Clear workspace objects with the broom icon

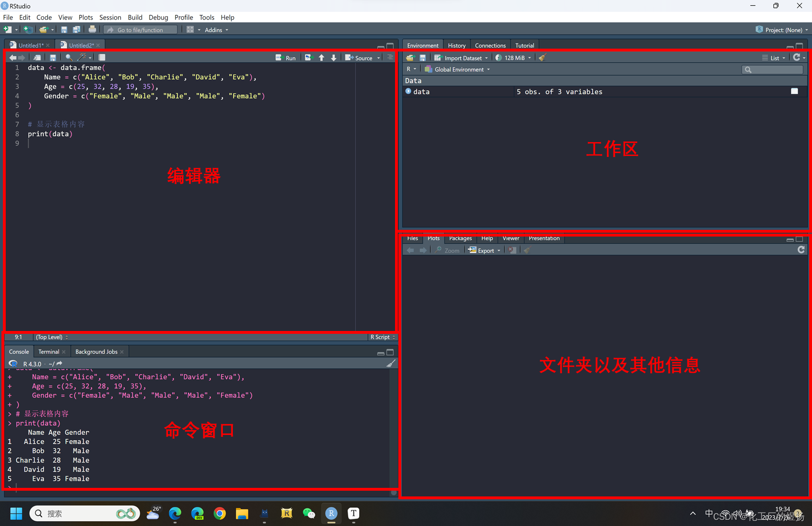pos(542,58)
